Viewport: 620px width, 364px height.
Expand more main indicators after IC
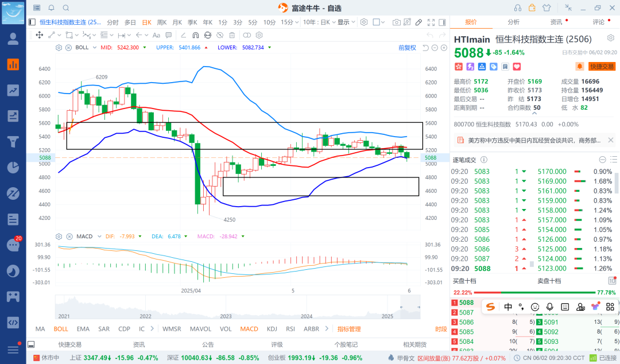152,329
